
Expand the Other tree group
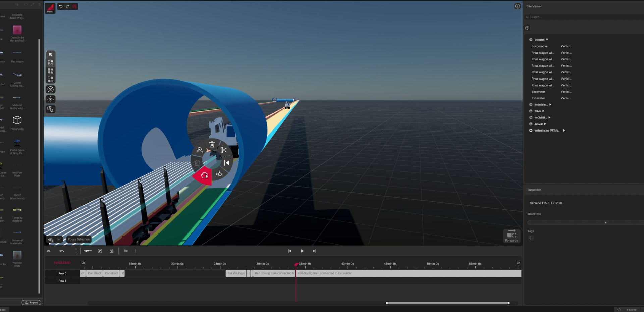(543, 111)
